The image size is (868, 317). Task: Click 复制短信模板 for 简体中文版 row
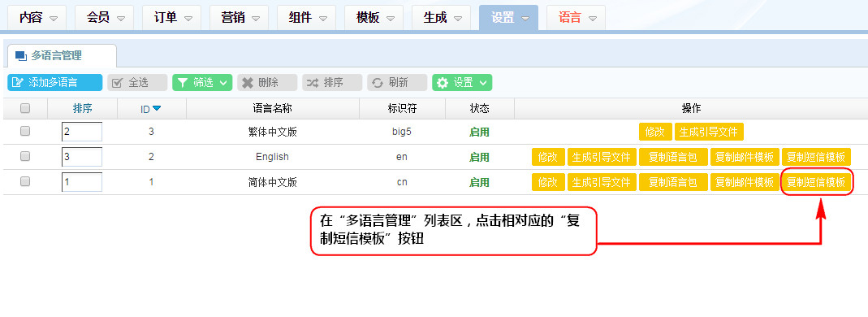pyautogui.click(x=817, y=182)
